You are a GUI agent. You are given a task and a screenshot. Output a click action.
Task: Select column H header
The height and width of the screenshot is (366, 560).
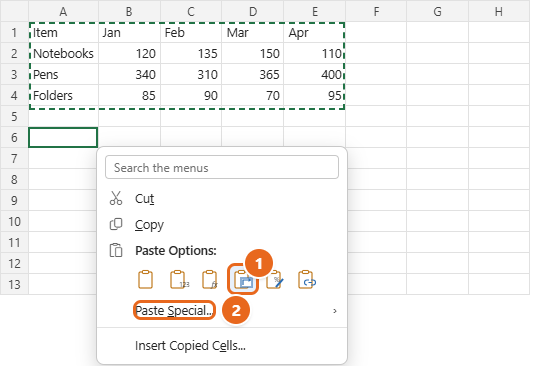tap(499, 11)
